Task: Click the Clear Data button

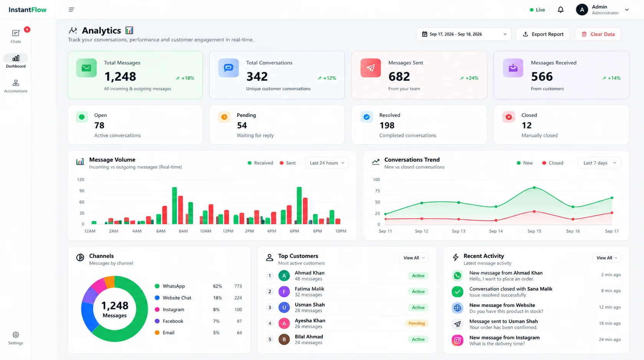Action: (598, 34)
